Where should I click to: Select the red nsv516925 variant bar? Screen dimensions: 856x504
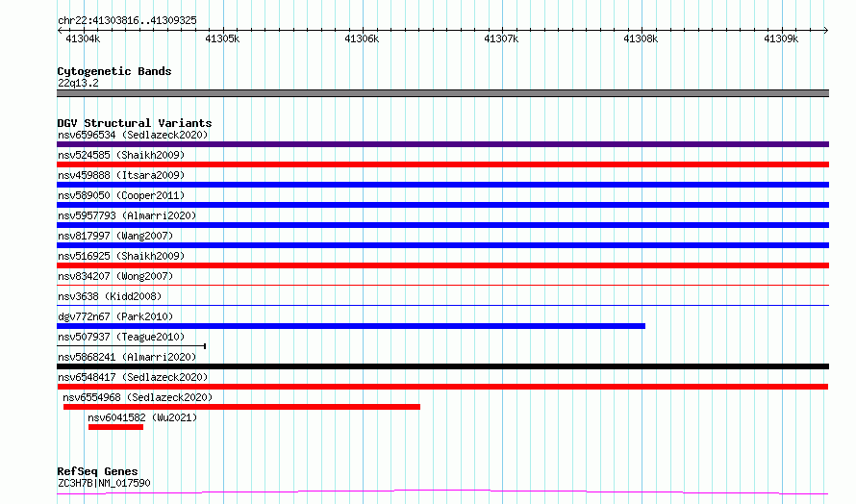442,265
